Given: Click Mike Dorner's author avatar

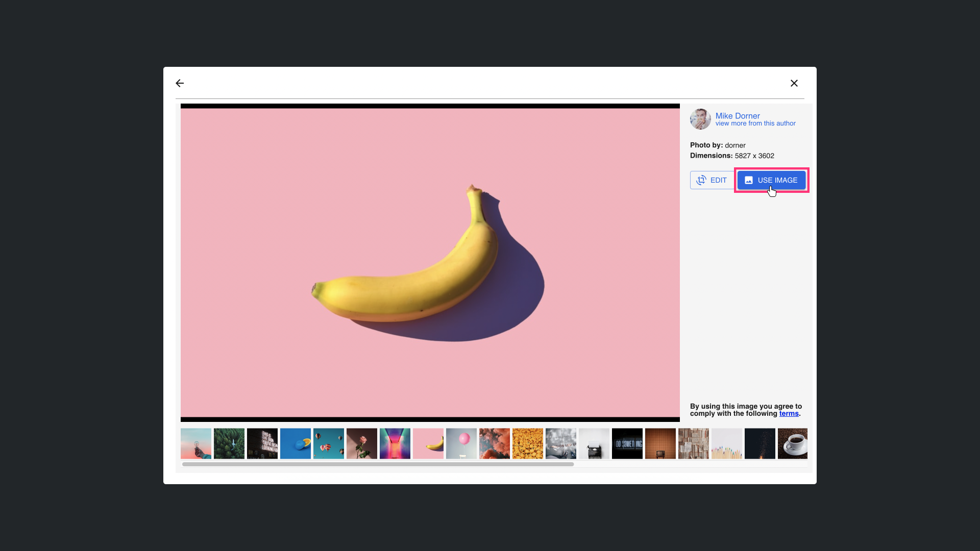Looking at the screenshot, I should point(700,119).
